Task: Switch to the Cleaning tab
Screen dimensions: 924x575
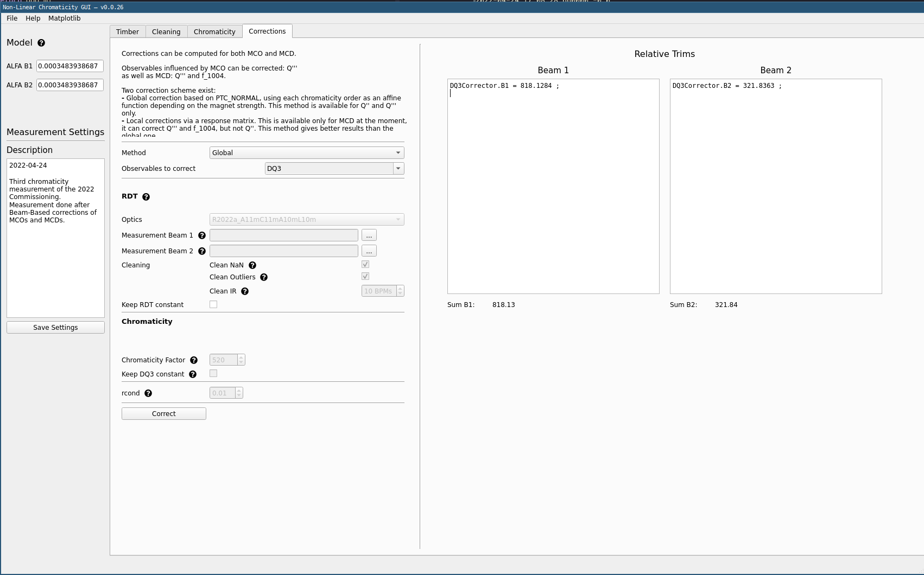Action: point(166,32)
